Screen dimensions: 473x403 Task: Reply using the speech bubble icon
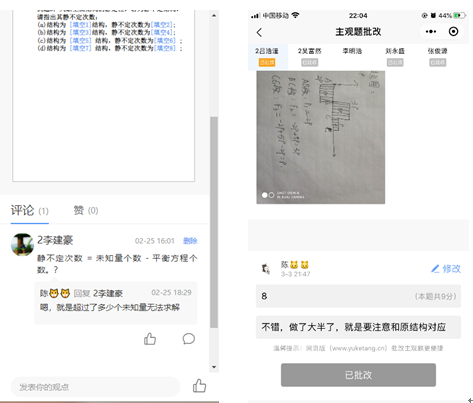[189, 339]
